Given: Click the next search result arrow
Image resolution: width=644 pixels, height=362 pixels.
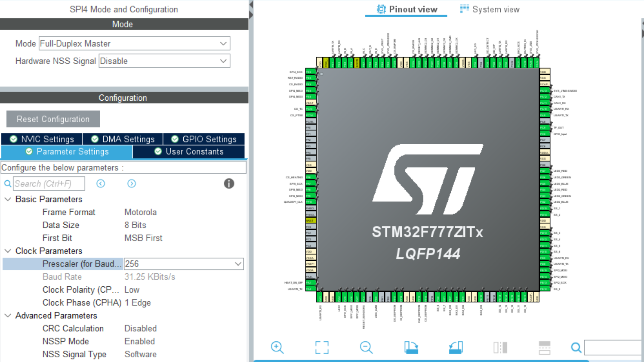Looking at the screenshot, I should click(131, 183).
